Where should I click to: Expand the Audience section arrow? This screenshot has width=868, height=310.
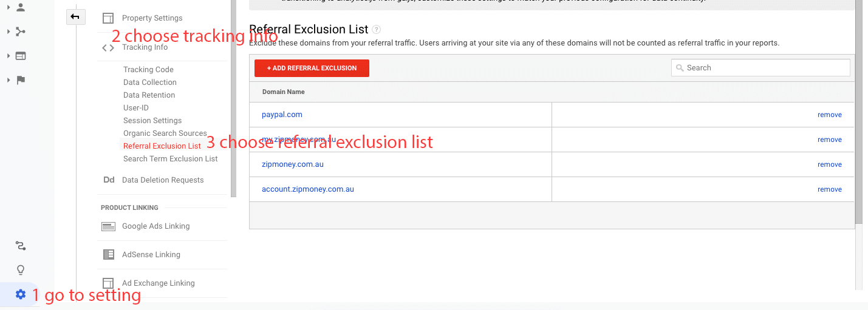click(9, 8)
